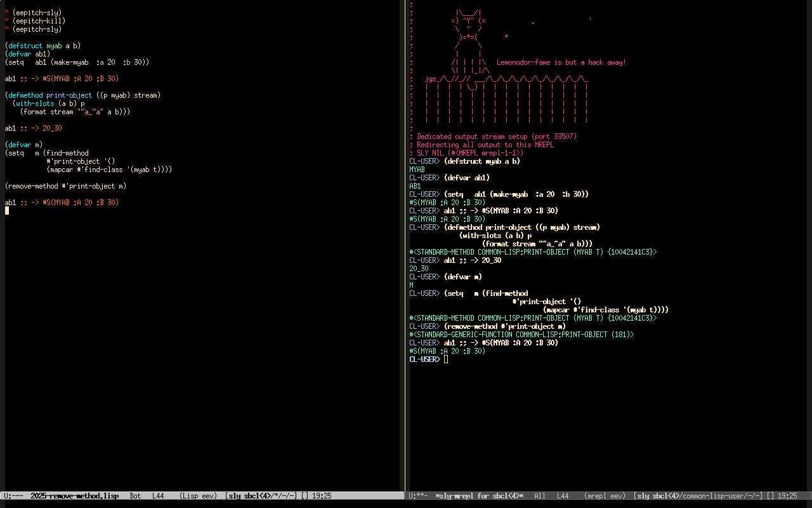Click the STANDARD-GENERIC-FUNCTION PRINT-OBJECT (181) result
This screenshot has width=812, height=508.
point(521,335)
